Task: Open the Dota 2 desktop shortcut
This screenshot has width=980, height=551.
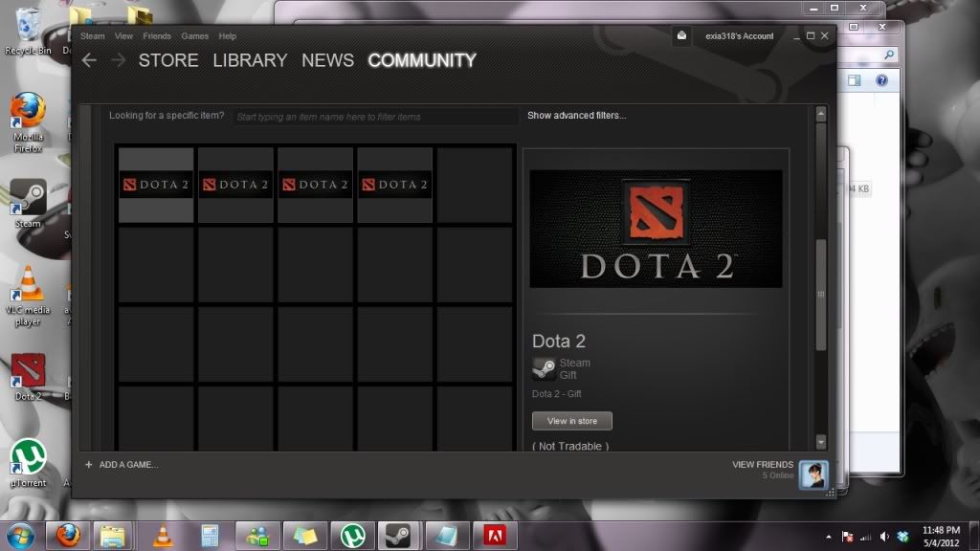Action: coord(28,377)
